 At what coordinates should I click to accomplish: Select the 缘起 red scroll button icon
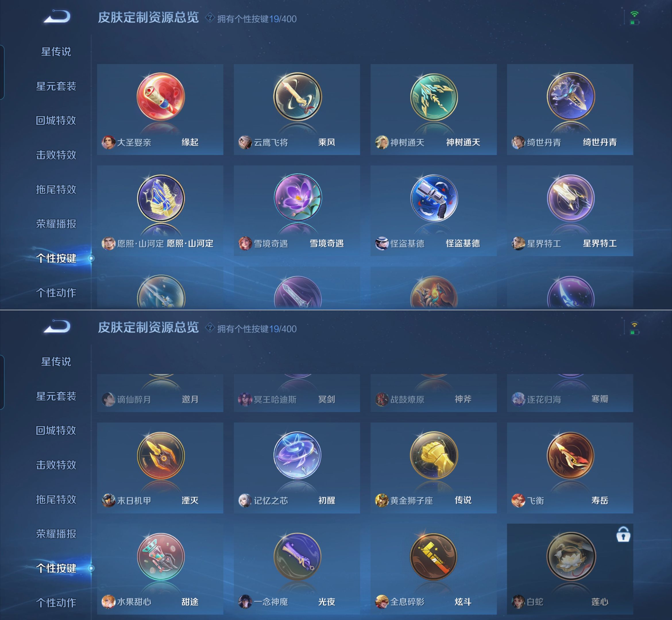coord(161,97)
